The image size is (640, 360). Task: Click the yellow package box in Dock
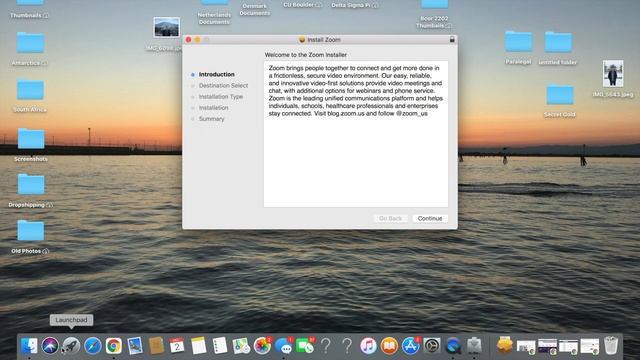click(505, 345)
